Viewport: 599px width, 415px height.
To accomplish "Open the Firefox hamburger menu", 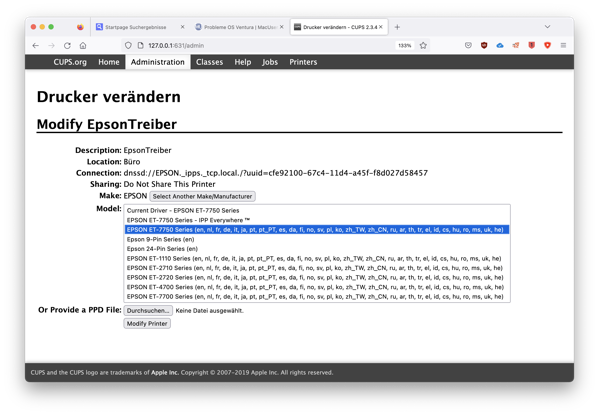I will point(563,45).
